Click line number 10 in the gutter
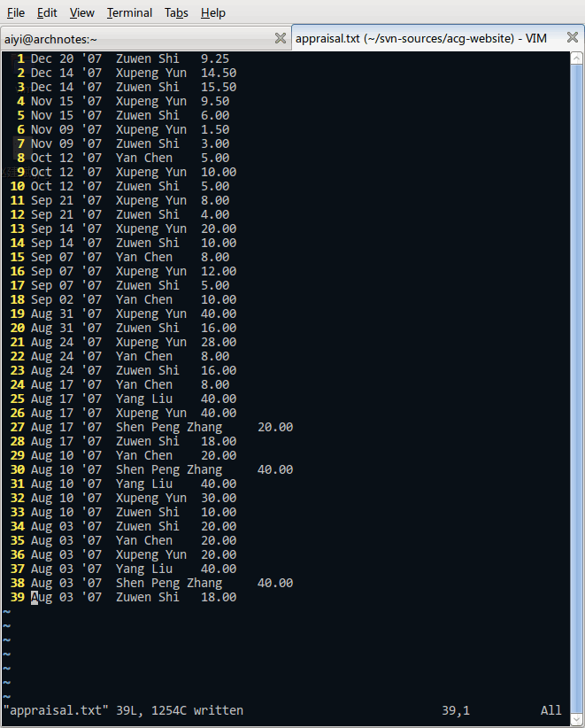 (17, 186)
